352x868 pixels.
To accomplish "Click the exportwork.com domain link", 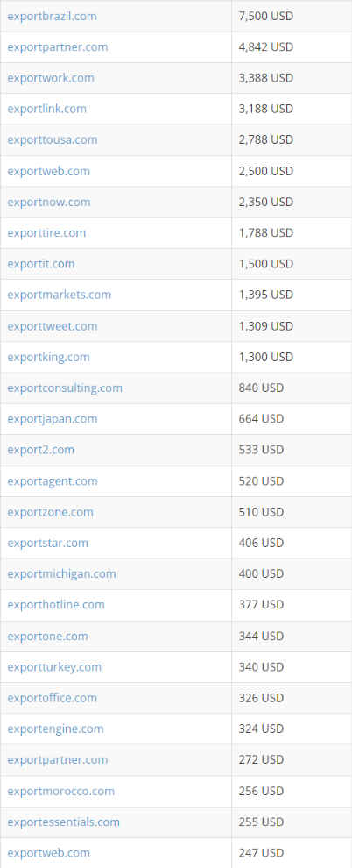I will pyautogui.click(x=51, y=78).
